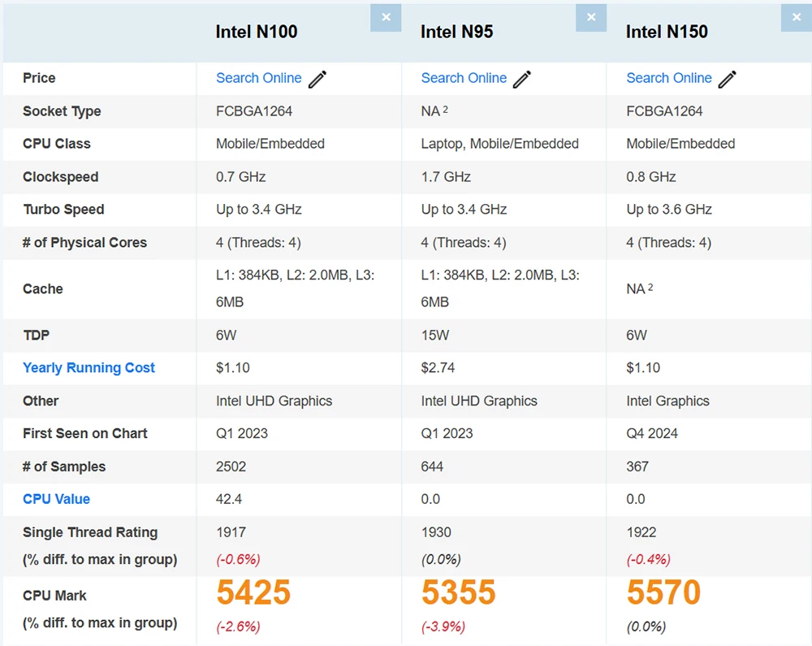Remove Intel N150 column with X icon
812x646 pixels.
pyautogui.click(x=797, y=18)
